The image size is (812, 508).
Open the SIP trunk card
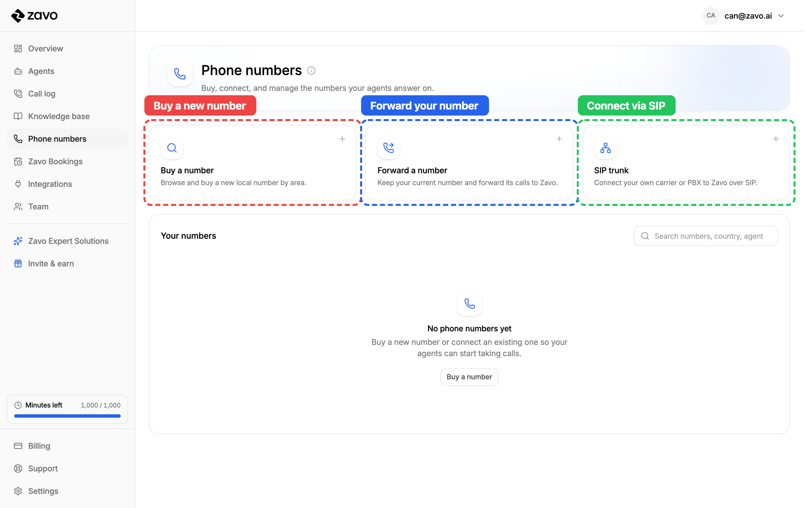pos(686,163)
